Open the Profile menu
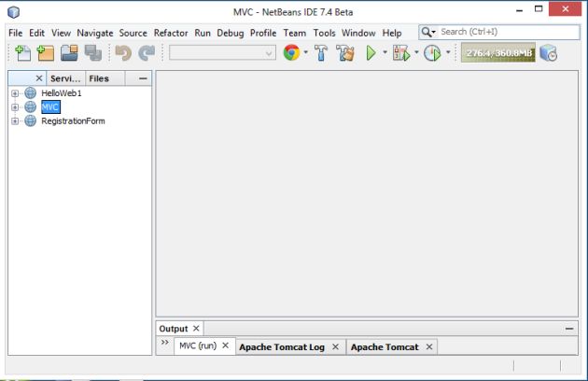The height and width of the screenshot is (381, 588). 263,33
